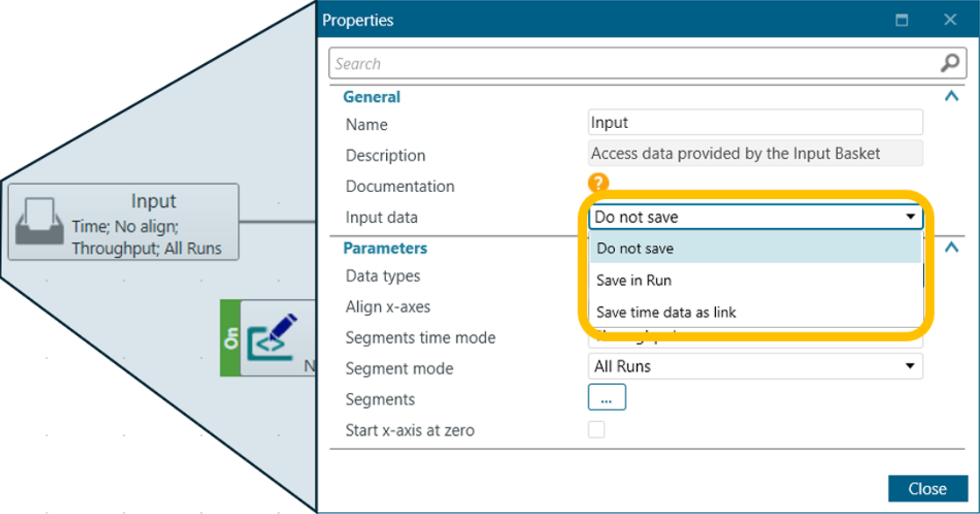Open the Documentation help question mark icon
This screenshot has height=514, width=980.
tap(597, 183)
